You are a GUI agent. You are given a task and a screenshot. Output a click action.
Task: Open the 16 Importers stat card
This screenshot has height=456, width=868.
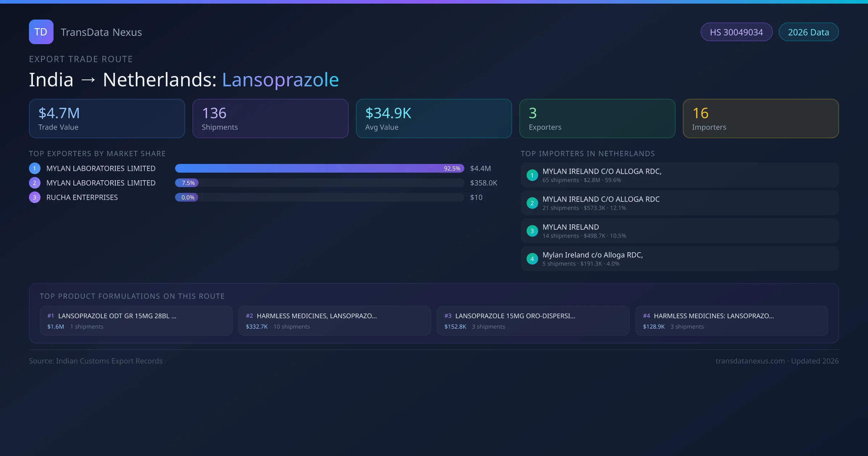click(761, 118)
